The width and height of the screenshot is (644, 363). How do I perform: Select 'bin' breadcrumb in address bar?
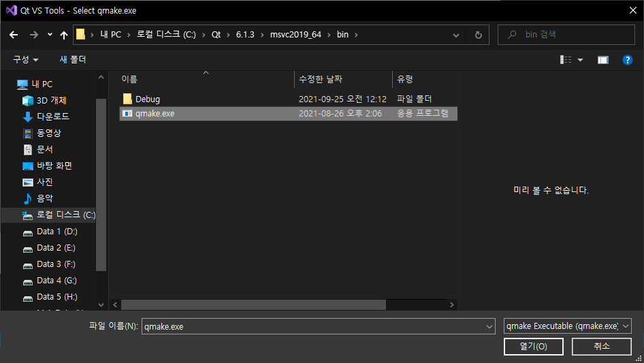(x=342, y=35)
